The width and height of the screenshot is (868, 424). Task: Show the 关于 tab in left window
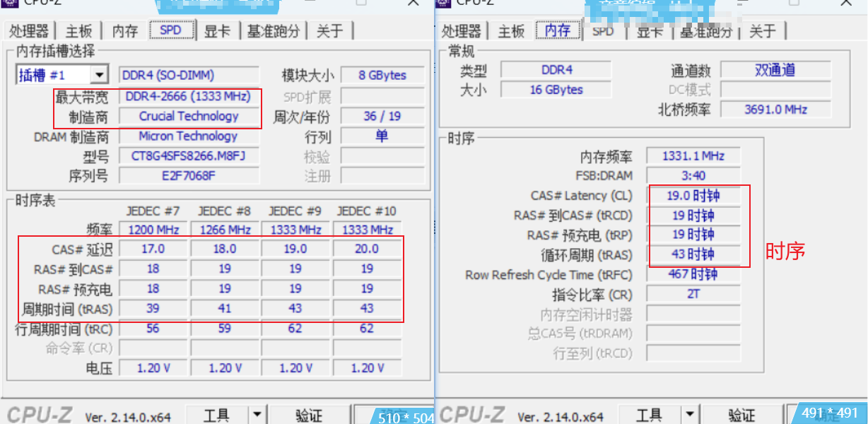[x=330, y=31]
